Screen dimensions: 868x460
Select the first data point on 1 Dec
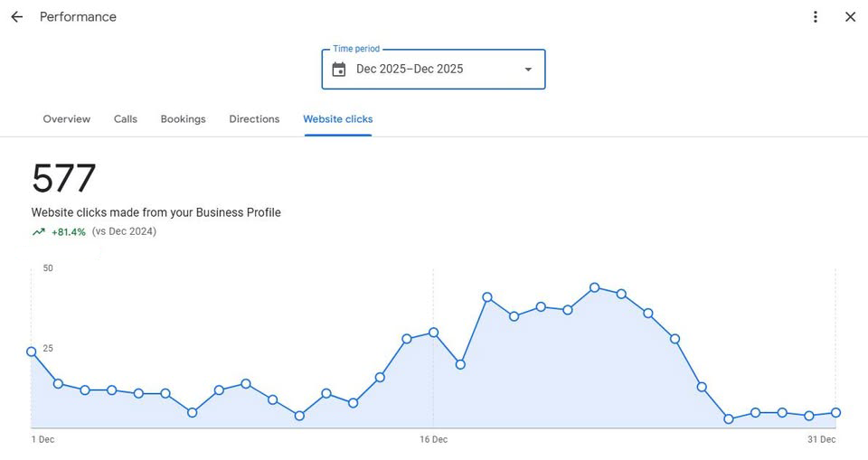[x=32, y=352]
